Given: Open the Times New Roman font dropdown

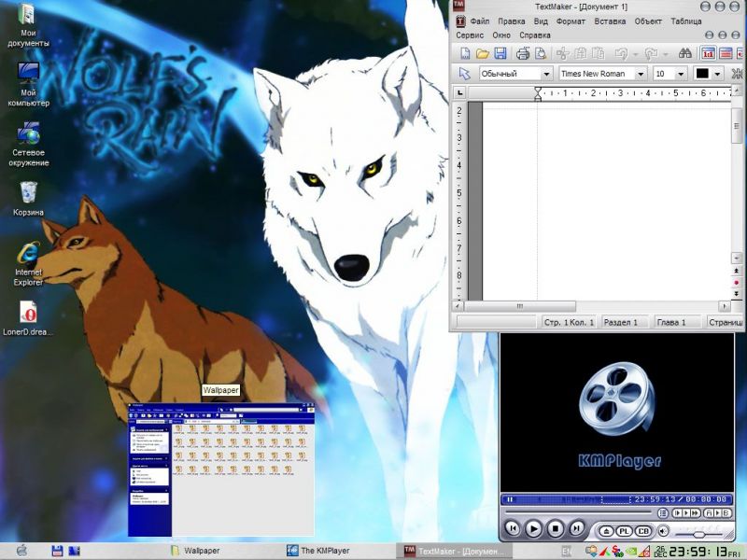Looking at the screenshot, I should [x=641, y=74].
